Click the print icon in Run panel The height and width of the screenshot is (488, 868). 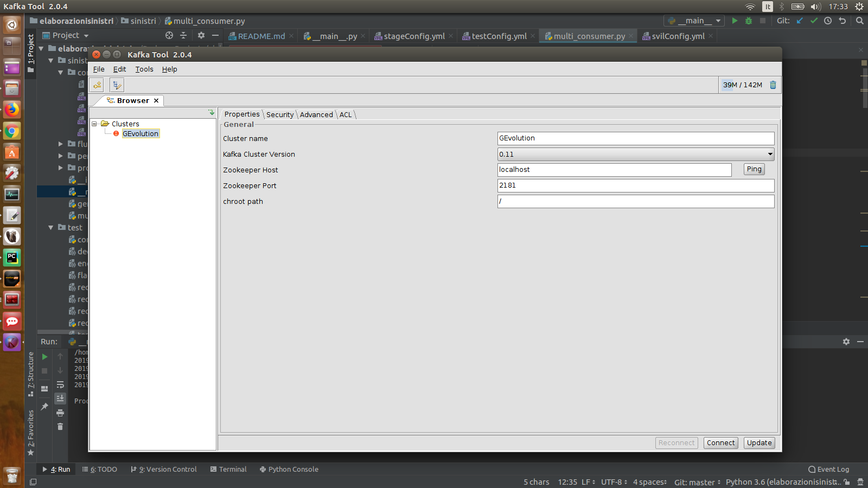tap(60, 413)
